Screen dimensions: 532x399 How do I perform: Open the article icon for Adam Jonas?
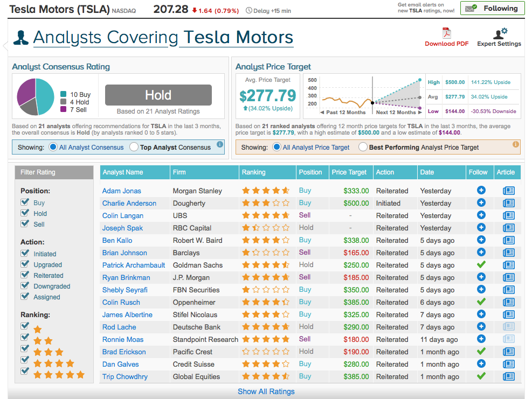[x=509, y=191]
